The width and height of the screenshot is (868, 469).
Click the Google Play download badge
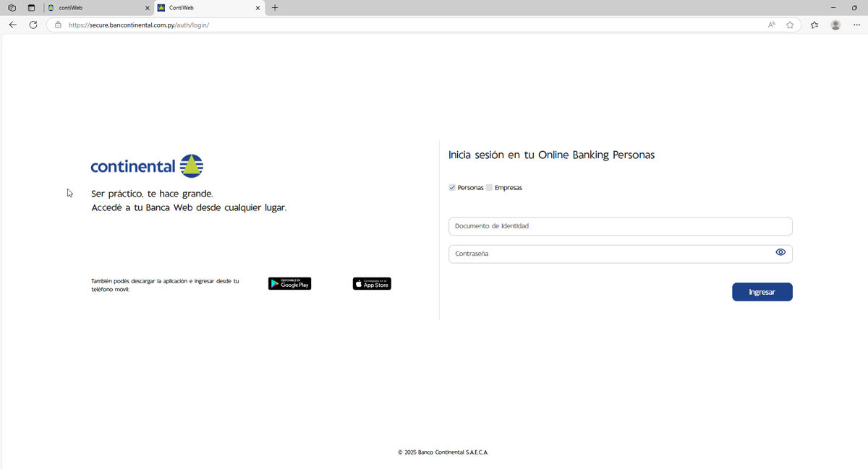click(289, 284)
